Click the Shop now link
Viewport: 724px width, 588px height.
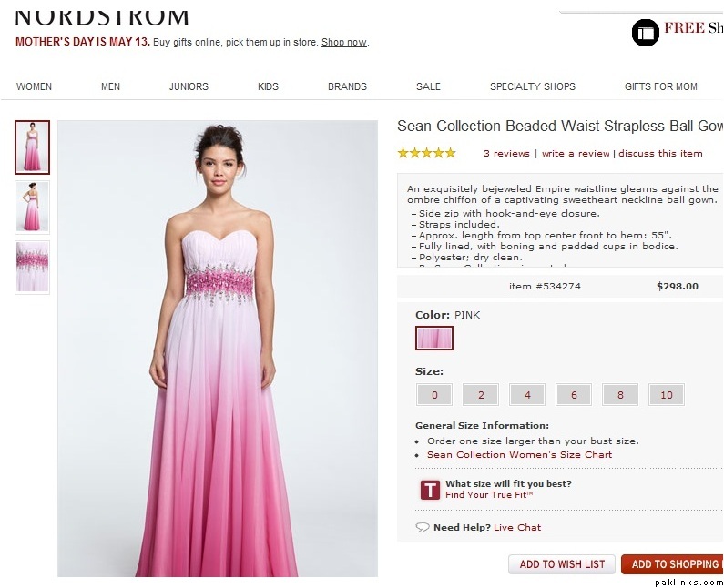[344, 43]
